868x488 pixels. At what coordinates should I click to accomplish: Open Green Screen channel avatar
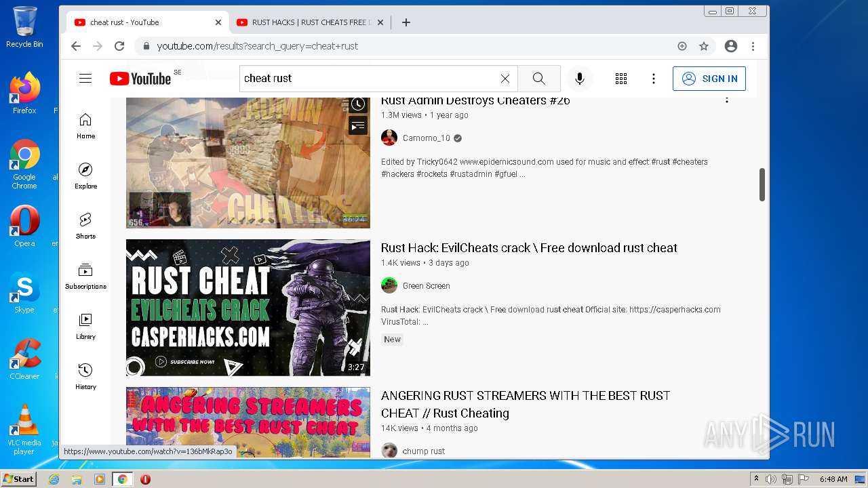click(x=389, y=285)
